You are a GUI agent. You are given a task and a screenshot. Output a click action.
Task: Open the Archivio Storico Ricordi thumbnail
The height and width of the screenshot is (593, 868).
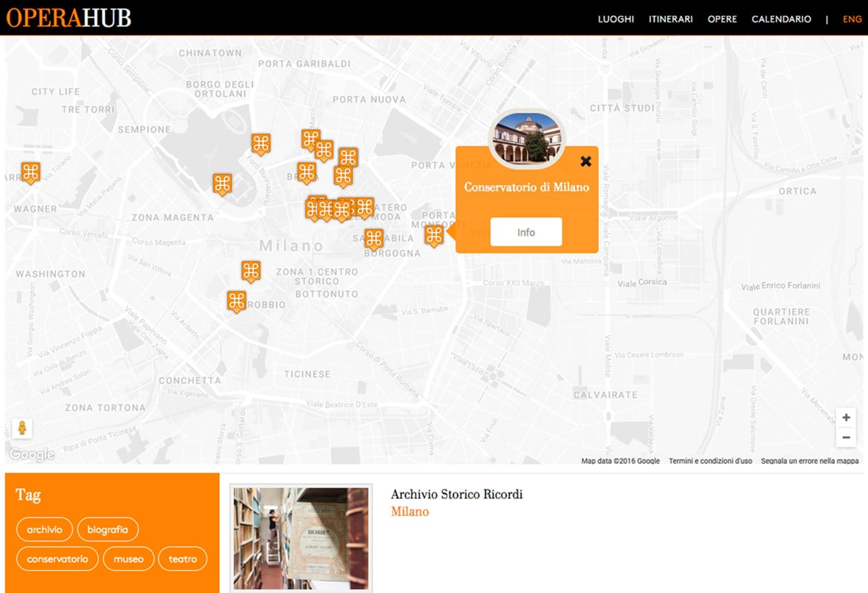click(x=301, y=539)
